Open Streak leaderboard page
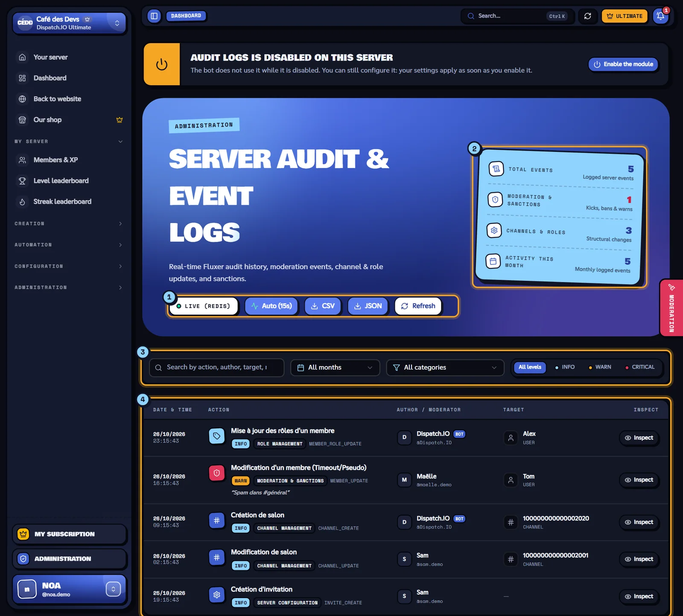The image size is (683, 616). click(69, 202)
